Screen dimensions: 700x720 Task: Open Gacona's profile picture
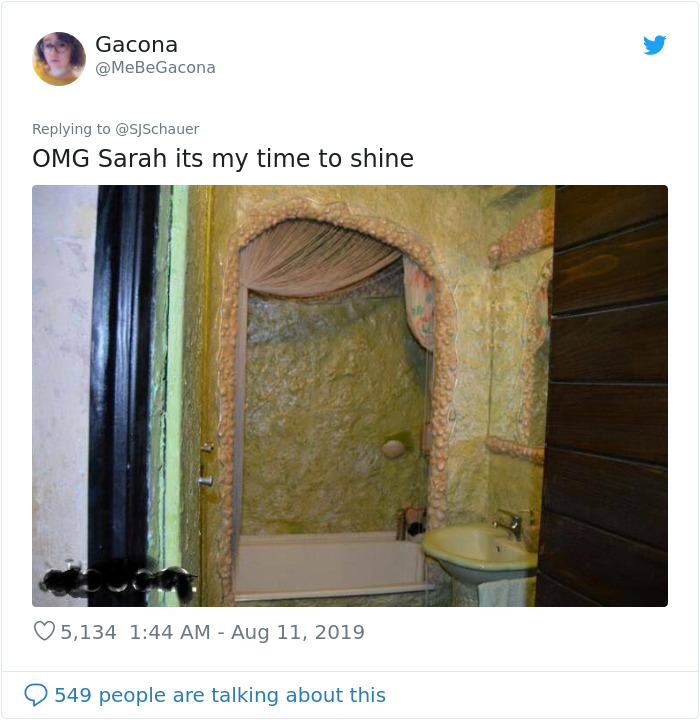[x=59, y=59]
